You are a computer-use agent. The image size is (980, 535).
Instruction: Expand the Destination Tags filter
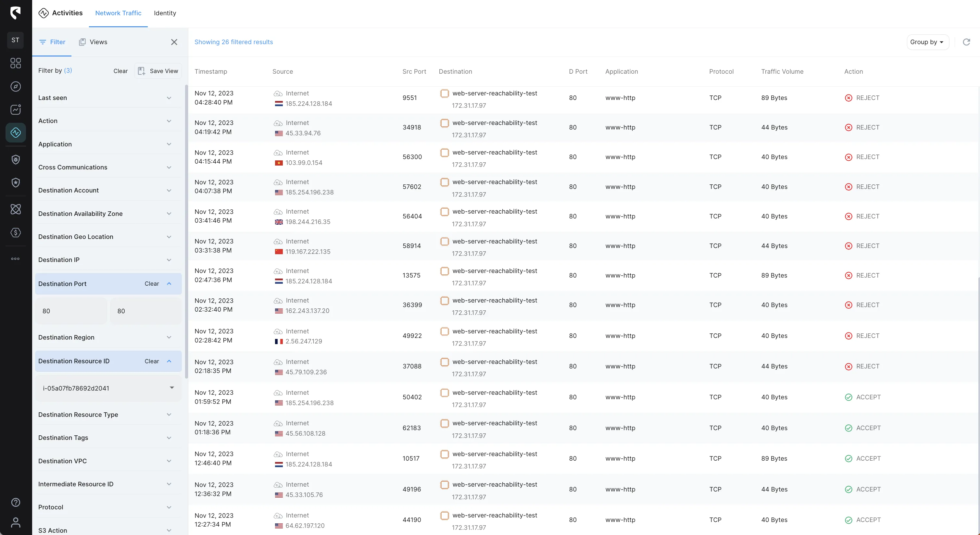pyautogui.click(x=108, y=438)
